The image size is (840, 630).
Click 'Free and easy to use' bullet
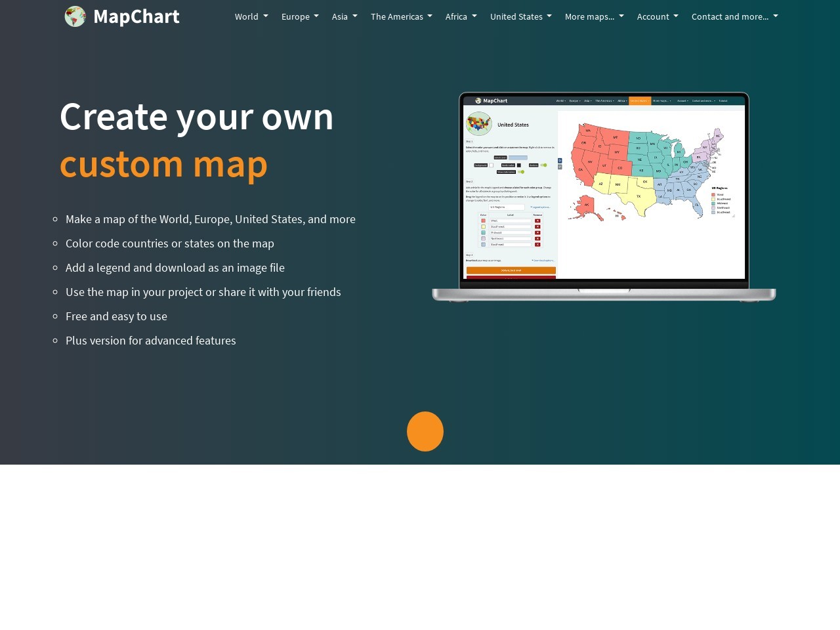[116, 316]
